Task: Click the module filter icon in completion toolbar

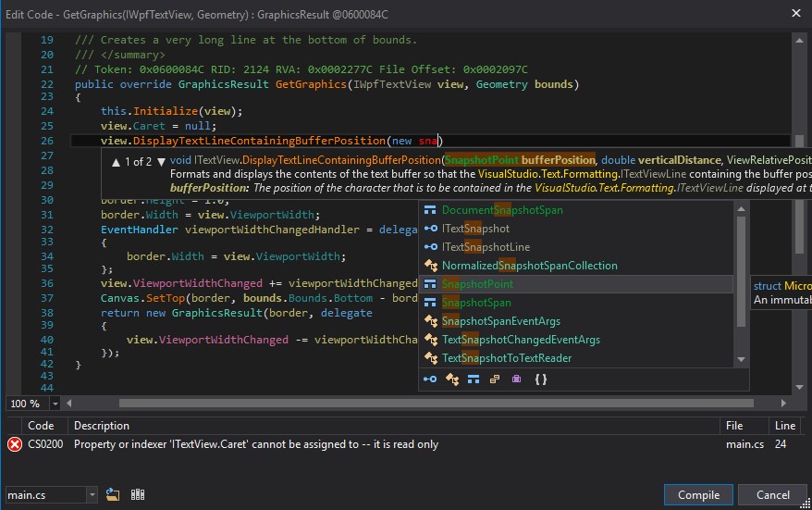Action: tap(452, 379)
